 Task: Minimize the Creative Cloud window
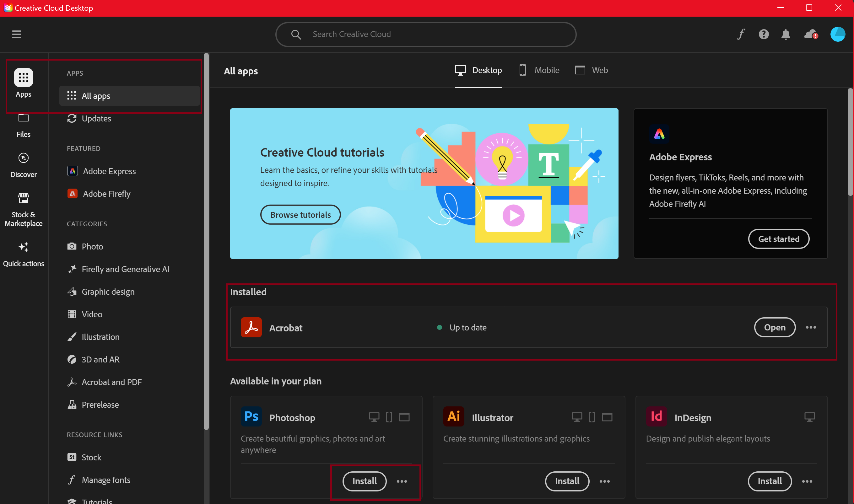pyautogui.click(x=780, y=8)
